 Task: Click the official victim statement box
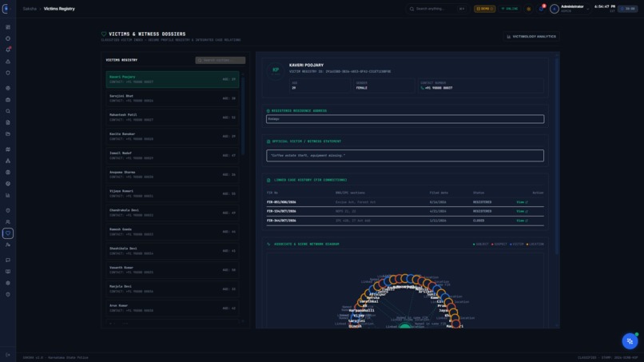pyautogui.click(x=405, y=155)
